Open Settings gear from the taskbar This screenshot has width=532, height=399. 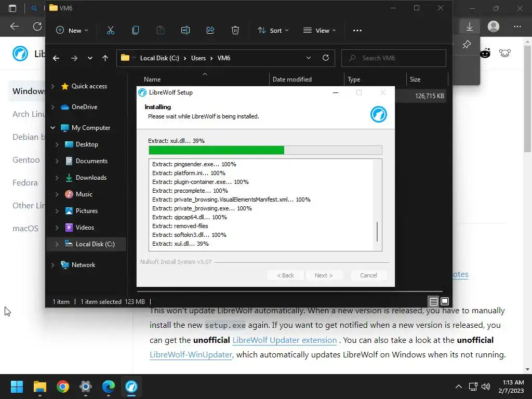86,387
